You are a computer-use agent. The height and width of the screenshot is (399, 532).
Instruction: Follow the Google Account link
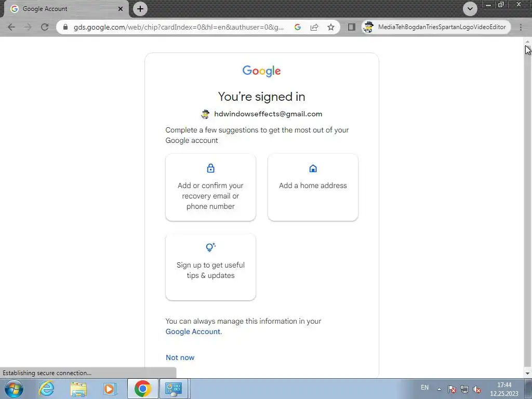click(193, 331)
